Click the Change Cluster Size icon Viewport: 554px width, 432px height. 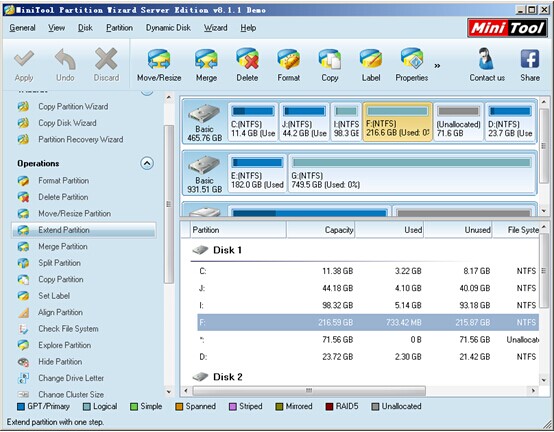[x=23, y=394]
